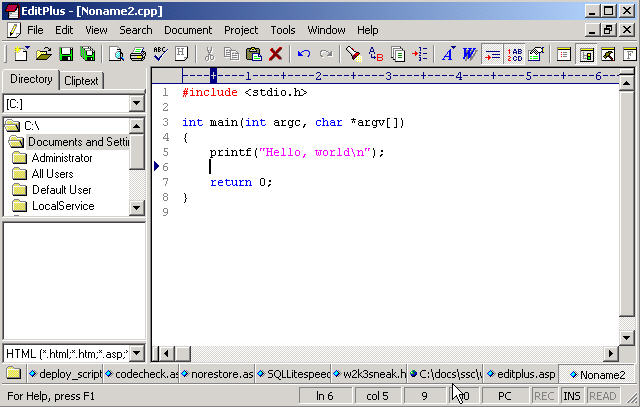Click editor vertical scroll down arrow
This screenshot has height=407, width=640.
[x=627, y=337]
